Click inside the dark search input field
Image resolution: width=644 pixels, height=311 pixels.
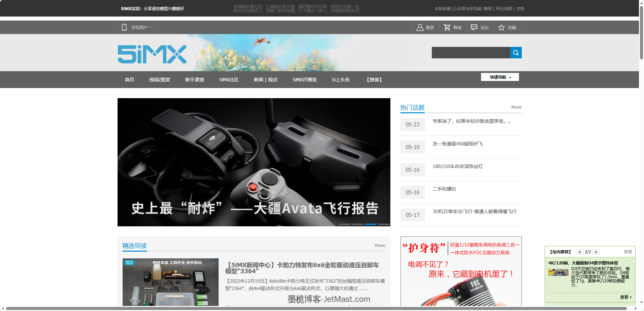coord(471,53)
